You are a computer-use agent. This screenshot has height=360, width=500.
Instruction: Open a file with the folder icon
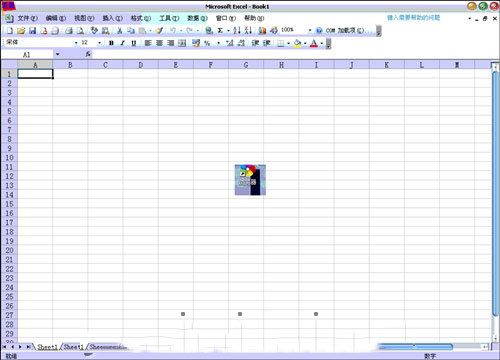pos(21,31)
